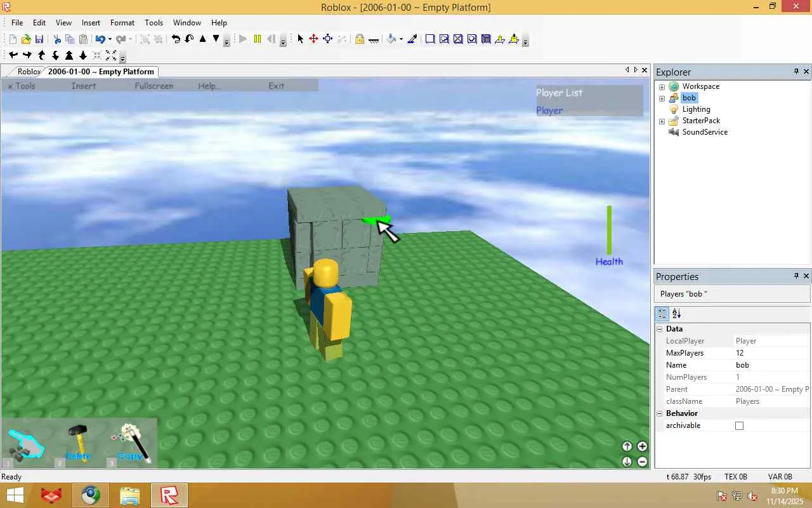812x508 pixels.
Task: Click the in-game Tools button
Action: pos(22,86)
